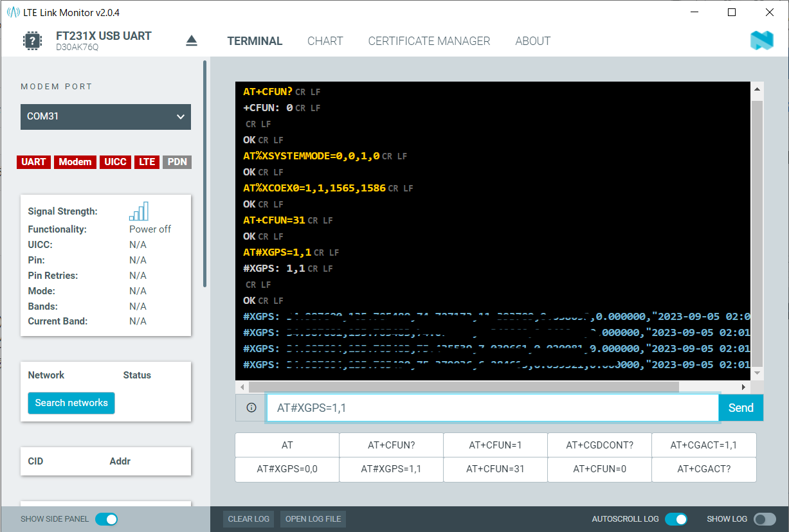Click the FT231X device chip icon
The height and width of the screenshot is (532, 789).
point(32,41)
